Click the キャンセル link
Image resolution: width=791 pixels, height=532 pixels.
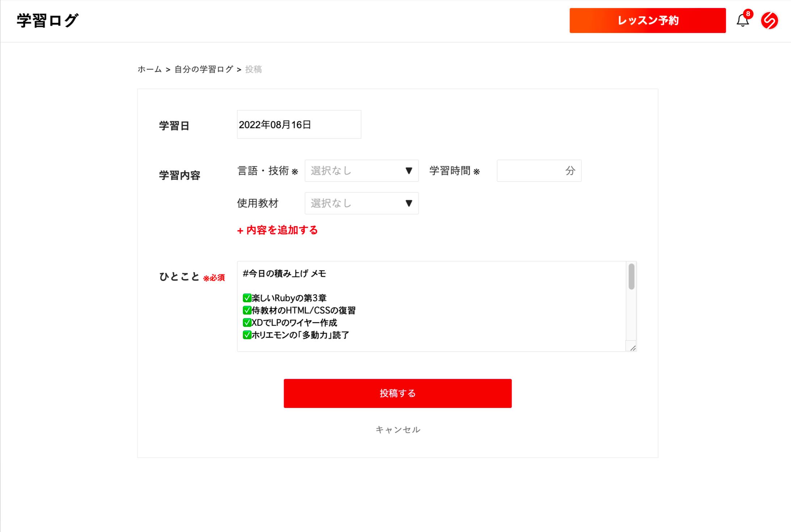(x=398, y=430)
